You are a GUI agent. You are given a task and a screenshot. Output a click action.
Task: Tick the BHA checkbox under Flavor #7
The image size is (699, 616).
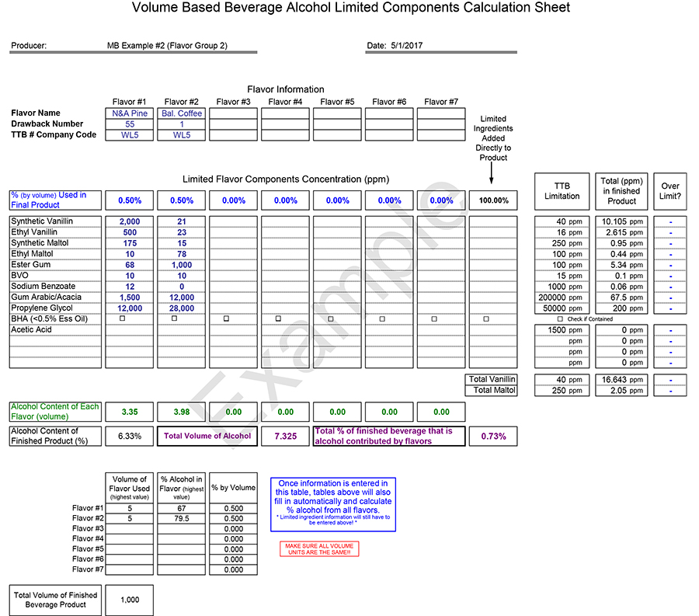click(434, 318)
